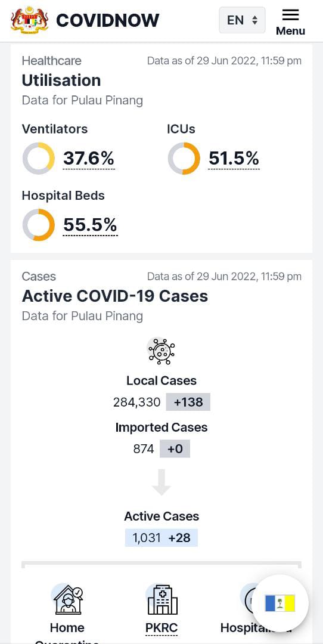Click the COVIDNOW site title
The width and height of the screenshot is (323, 644).
point(107,20)
